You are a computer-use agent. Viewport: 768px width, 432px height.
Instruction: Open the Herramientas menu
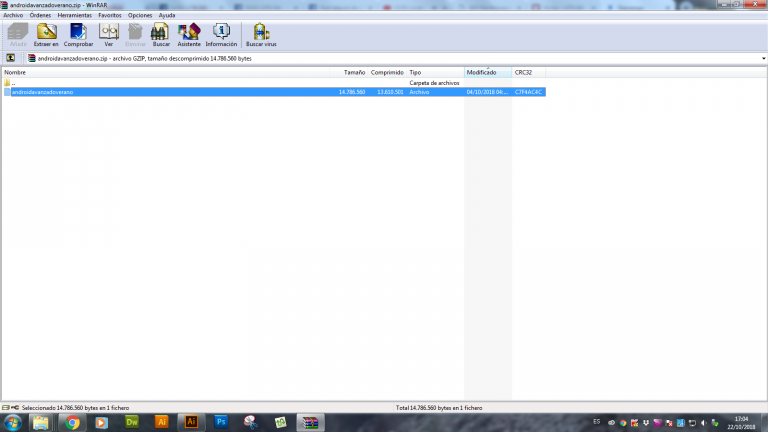click(74, 15)
